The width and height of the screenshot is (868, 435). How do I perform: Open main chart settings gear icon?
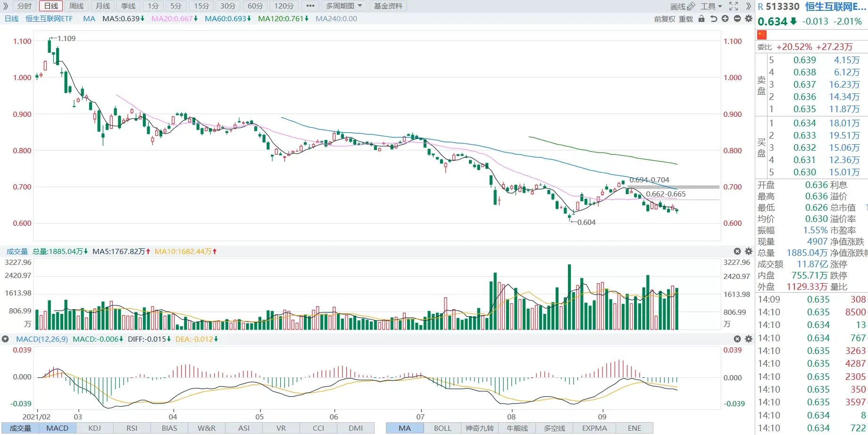click(748, 19)
